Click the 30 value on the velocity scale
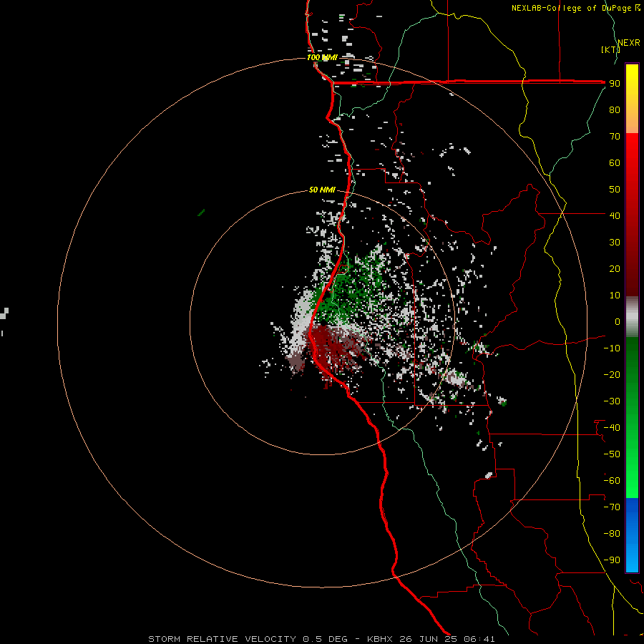Screen dimensions: 644x644 click(x=615, y=243)
